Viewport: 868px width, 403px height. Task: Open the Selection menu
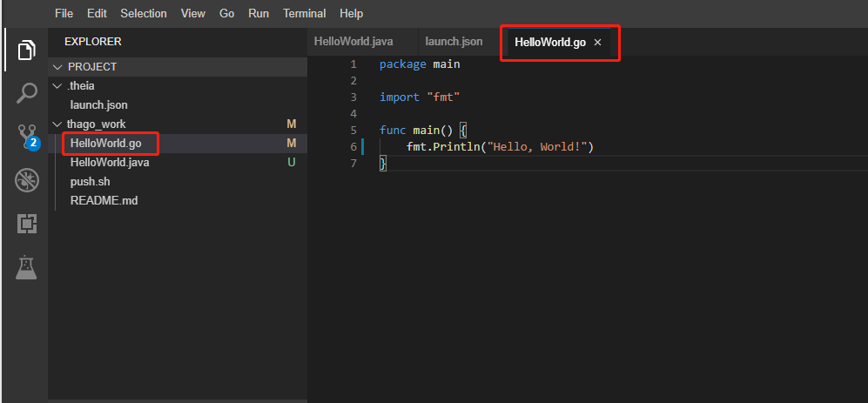(x=143, y=14)
